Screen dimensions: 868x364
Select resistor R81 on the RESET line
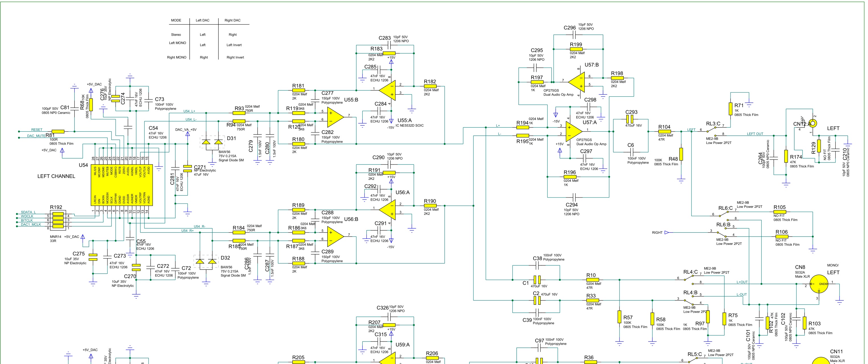[x=58, y=132]
